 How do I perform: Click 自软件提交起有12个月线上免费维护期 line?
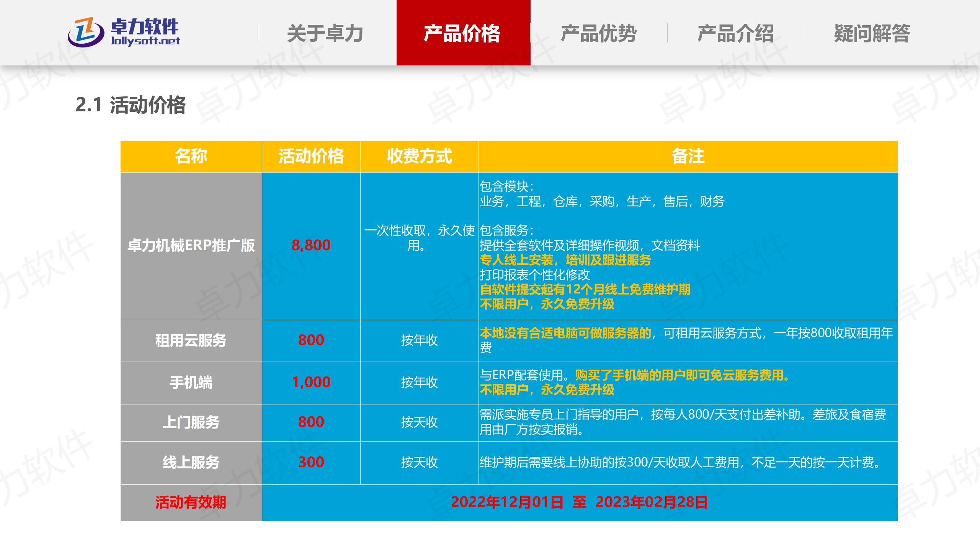click(x=585, y=290)
